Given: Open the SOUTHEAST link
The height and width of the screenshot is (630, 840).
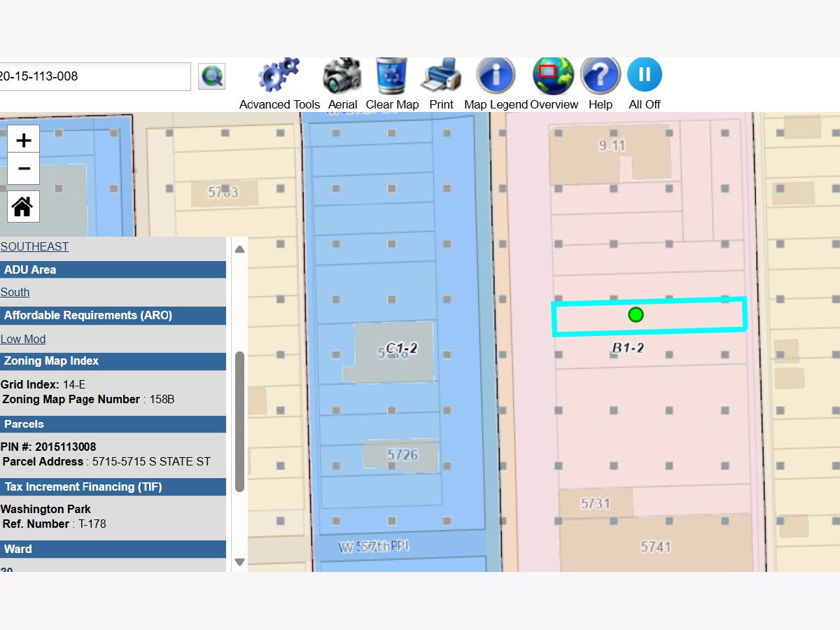Looking at the screenshot, I should 34,246.
